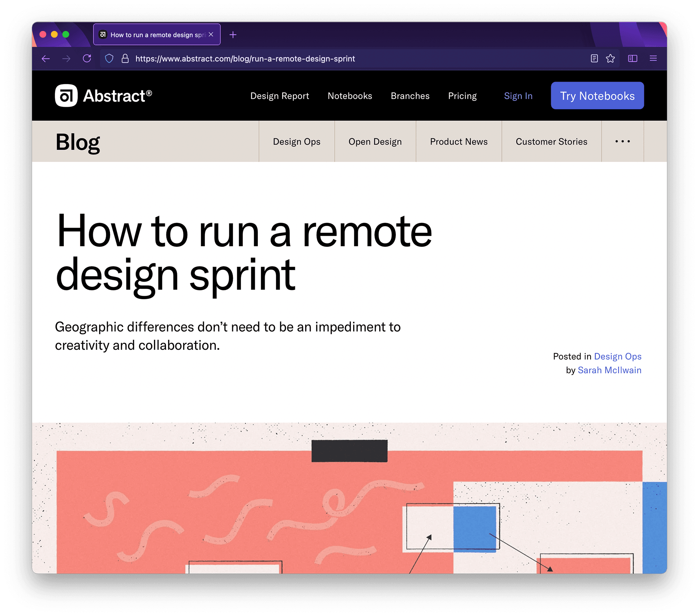Click the Try Notebooks button

(597, 95)
